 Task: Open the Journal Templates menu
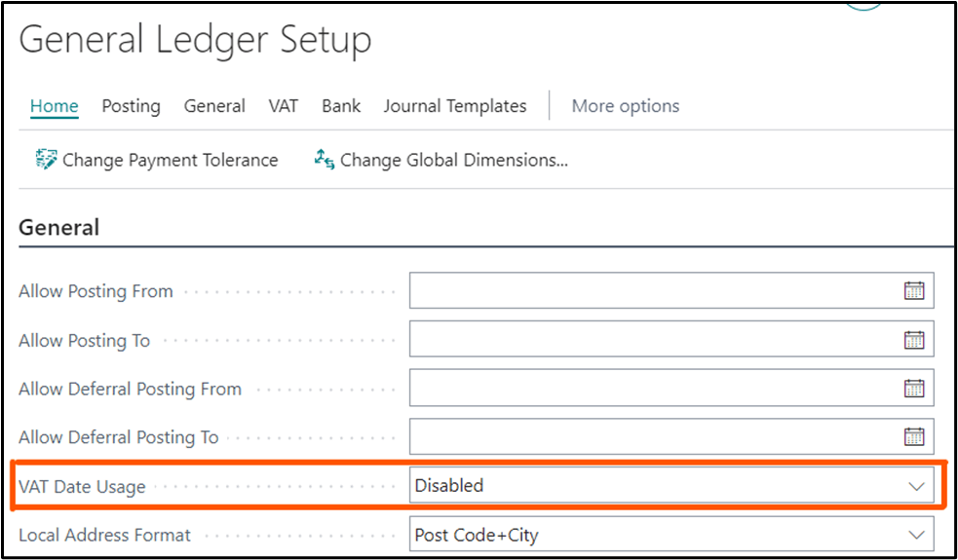[x=455, y=106]
